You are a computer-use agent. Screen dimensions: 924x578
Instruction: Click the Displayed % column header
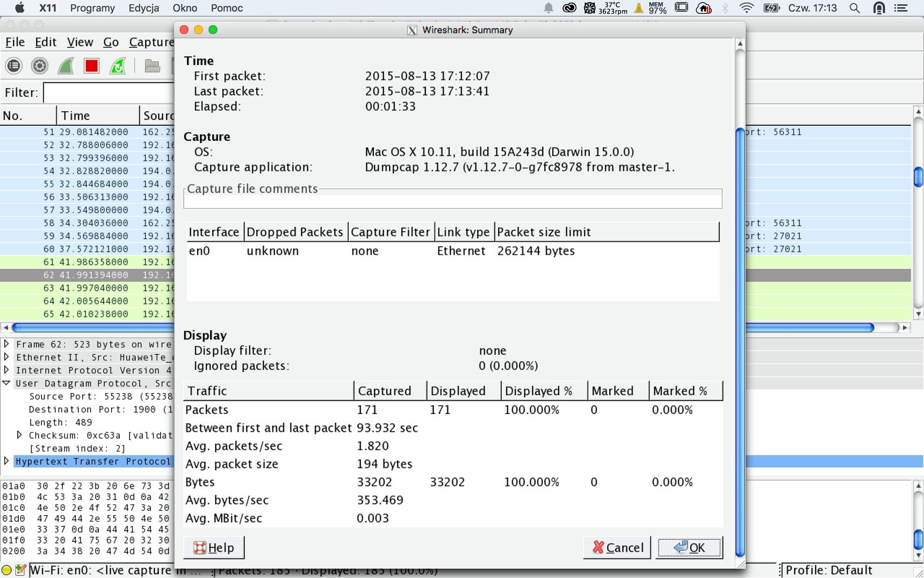544,391
